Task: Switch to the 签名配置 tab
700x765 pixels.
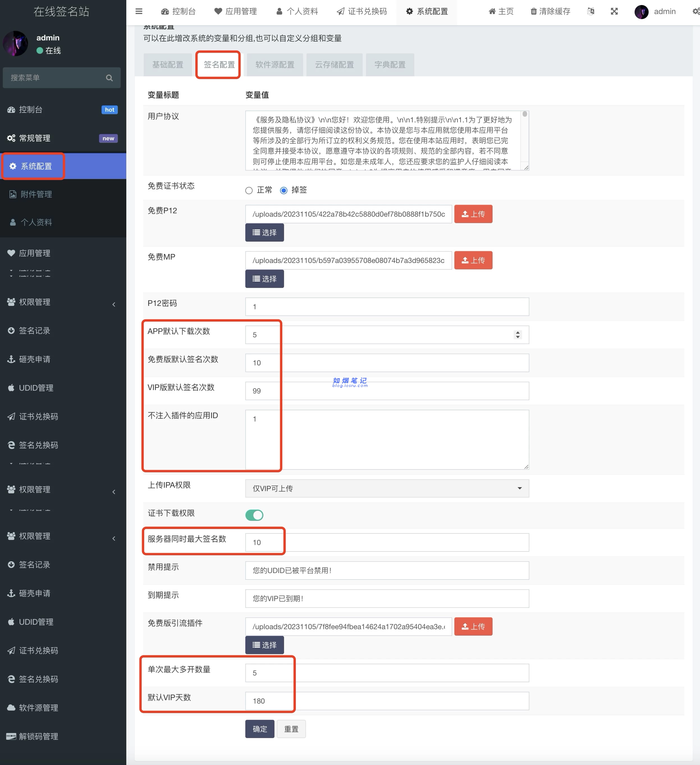Action: tap(219, 65)
